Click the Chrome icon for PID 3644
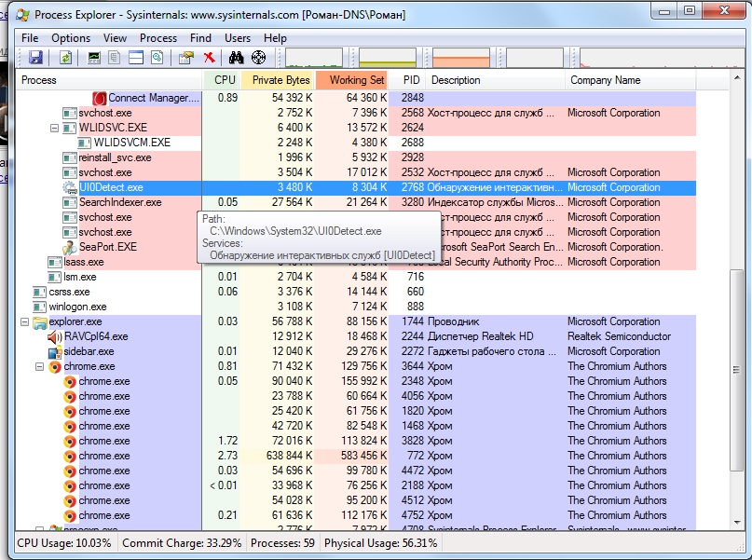This screenshot has width=752, height=560. pyautogui.click(x=55, y=367)
